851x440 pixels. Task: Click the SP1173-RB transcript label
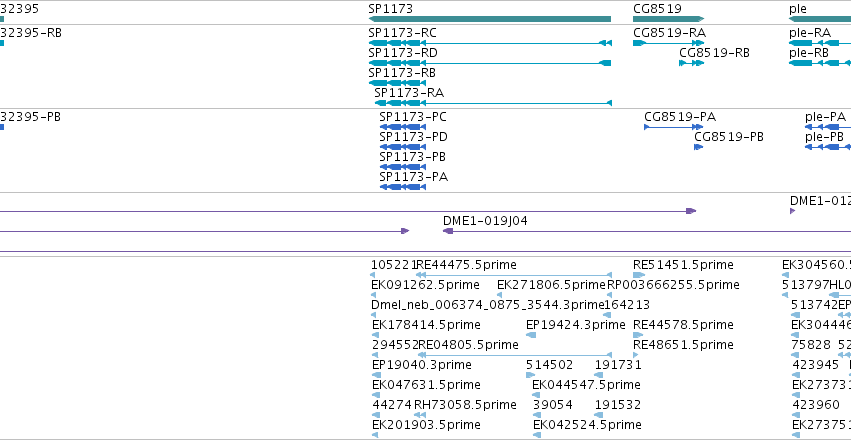[x=402, y=73]
